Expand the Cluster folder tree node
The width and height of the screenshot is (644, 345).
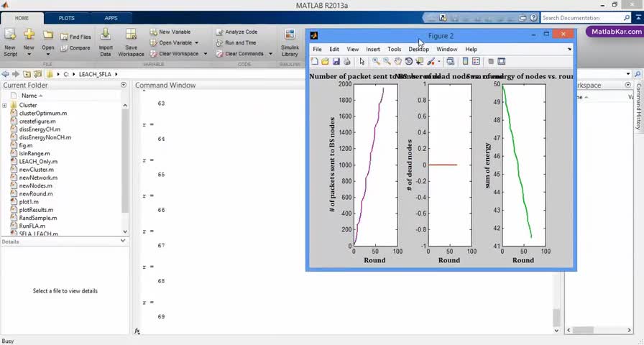(x=4, y=105)
